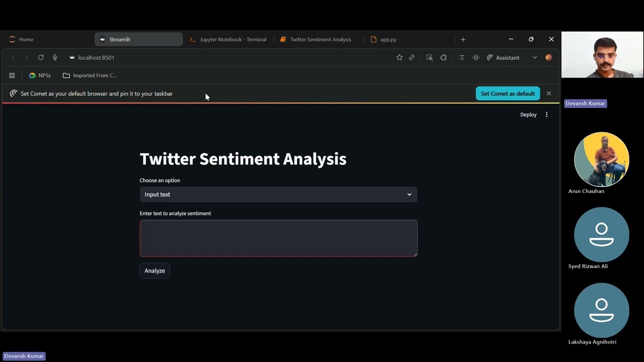This screenshot has width=644, height=362.
Task: Click Set Comet as default button
Action: [x=508, y=94]
